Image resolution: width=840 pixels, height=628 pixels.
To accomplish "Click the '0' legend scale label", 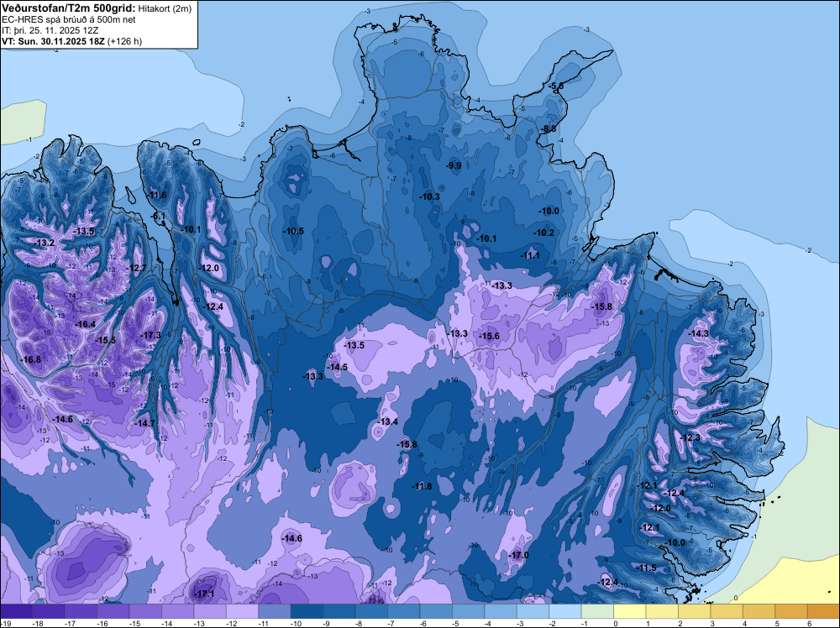I will 616,623.
